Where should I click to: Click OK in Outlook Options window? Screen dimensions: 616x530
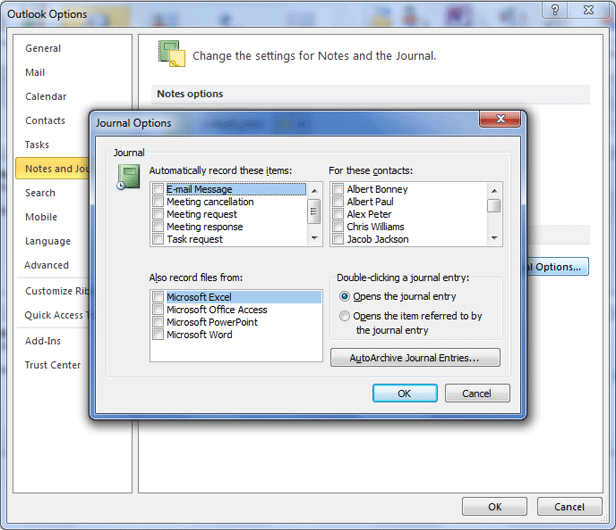click(495, 507)
